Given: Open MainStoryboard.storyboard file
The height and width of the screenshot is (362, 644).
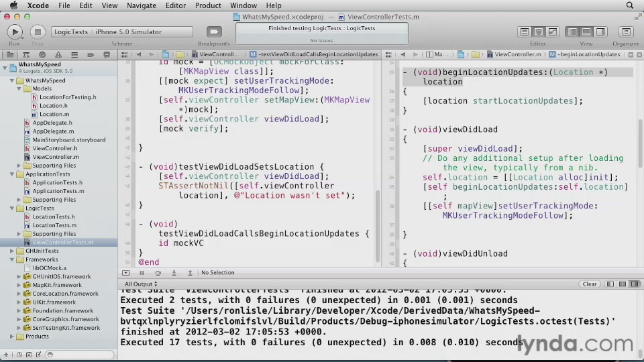Looking at the screenshot, I should pyautogui.click(x=69, y=140).
